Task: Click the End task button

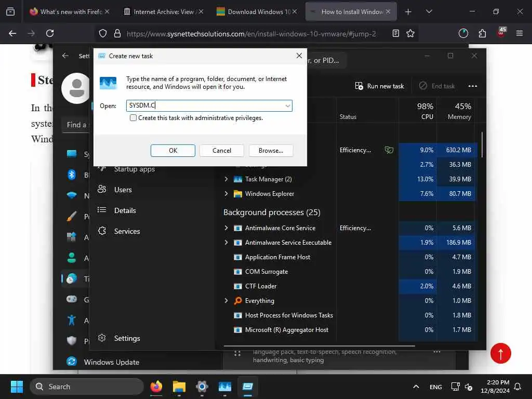Action: tap(437, 86)
